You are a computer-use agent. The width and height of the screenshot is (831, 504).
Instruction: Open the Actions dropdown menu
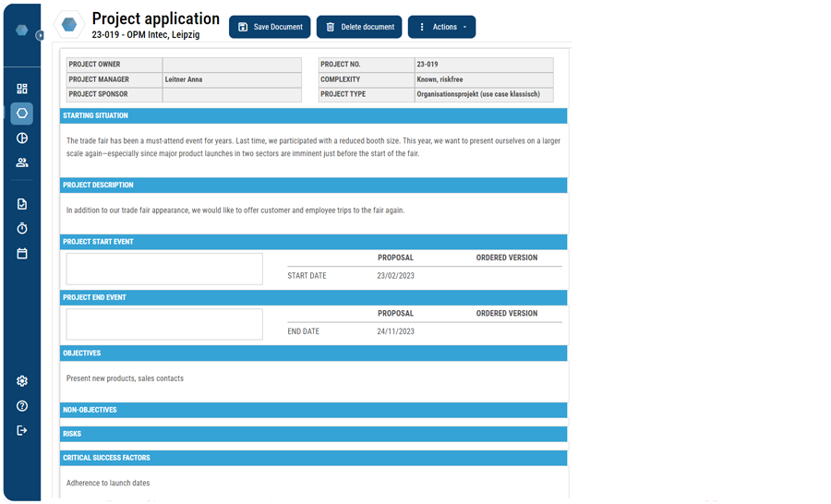click(441, 27)
